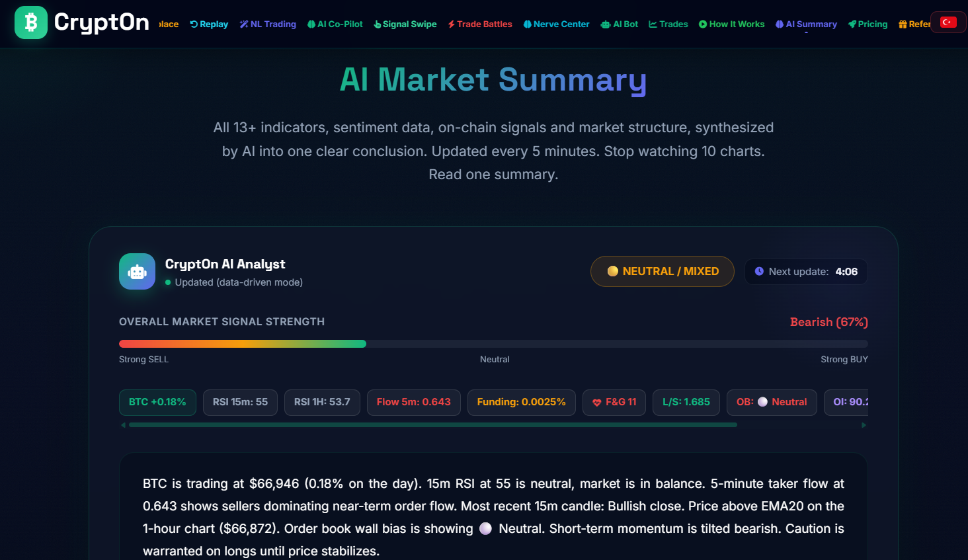The height and width of the screenshot is (560, 968).
Task: Click the Turkish flag language selector
Action: [948, 22]
